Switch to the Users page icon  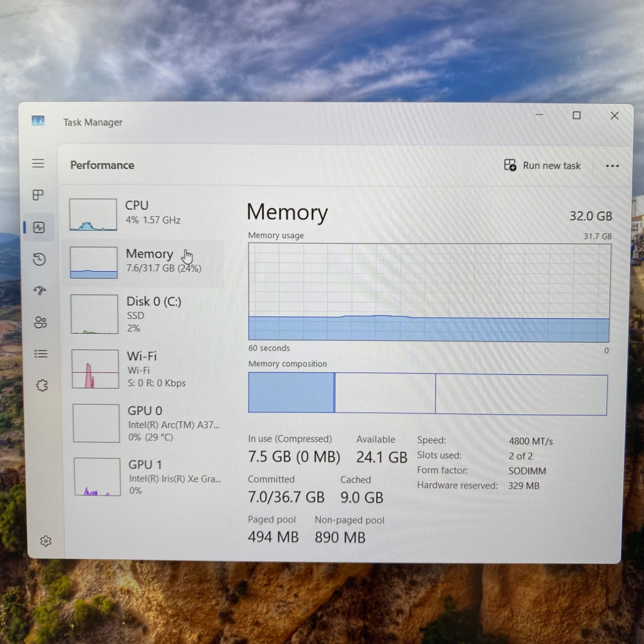point(40,322)
